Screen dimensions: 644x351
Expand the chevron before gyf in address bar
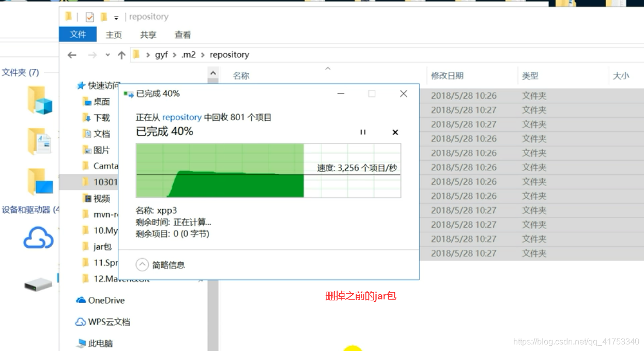[x=148, y=55]
